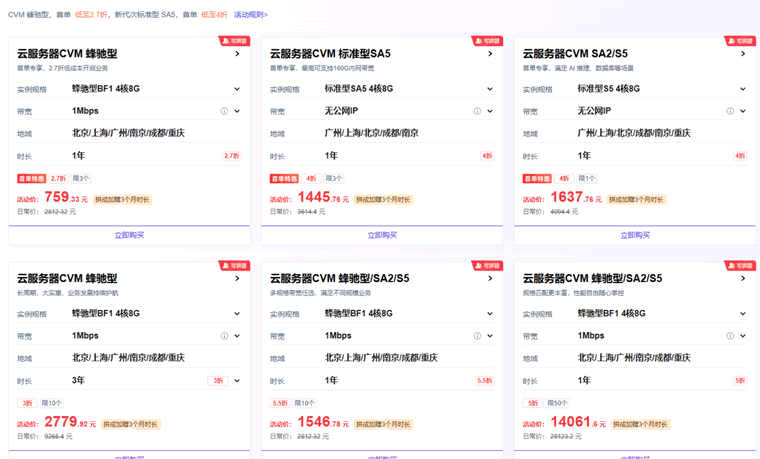
Task: Click 可拼团 badge on 759.33 元 card
Action: point(235,41)
